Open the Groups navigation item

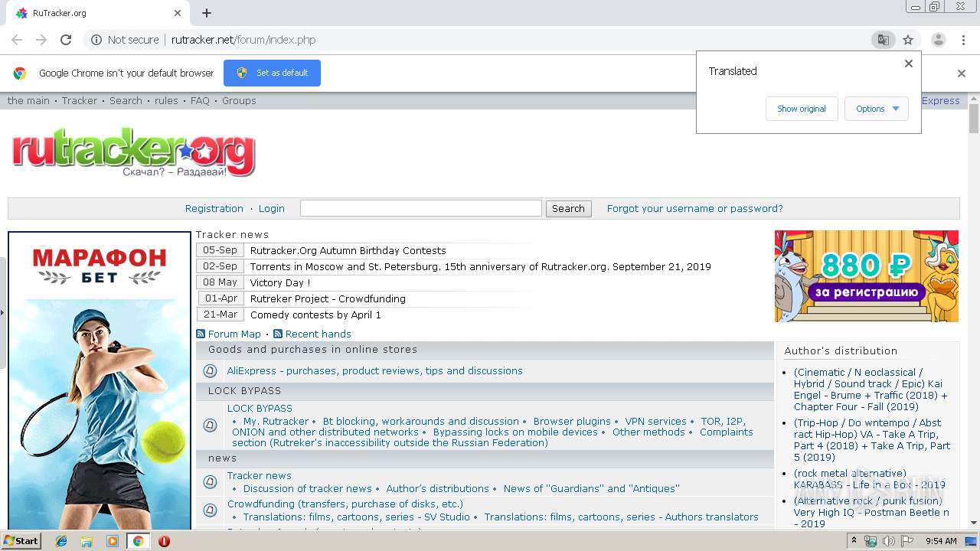click(239, 100)
